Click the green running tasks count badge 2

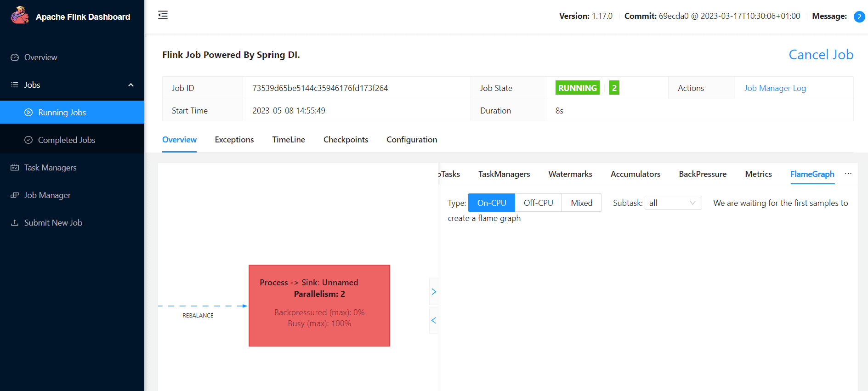(614, 88)
